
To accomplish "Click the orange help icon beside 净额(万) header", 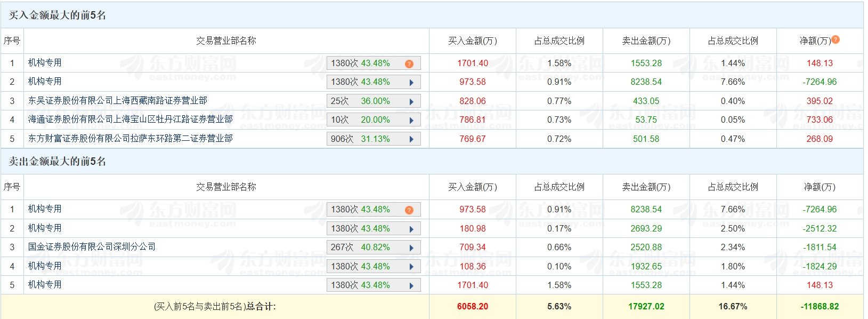I will [x=835, y=39].
